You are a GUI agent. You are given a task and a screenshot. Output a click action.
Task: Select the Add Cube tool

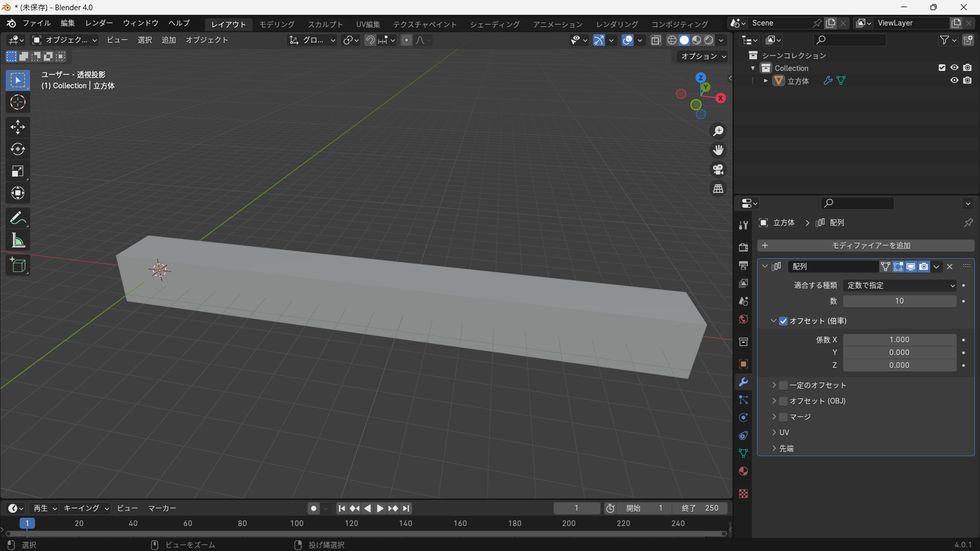18,265
